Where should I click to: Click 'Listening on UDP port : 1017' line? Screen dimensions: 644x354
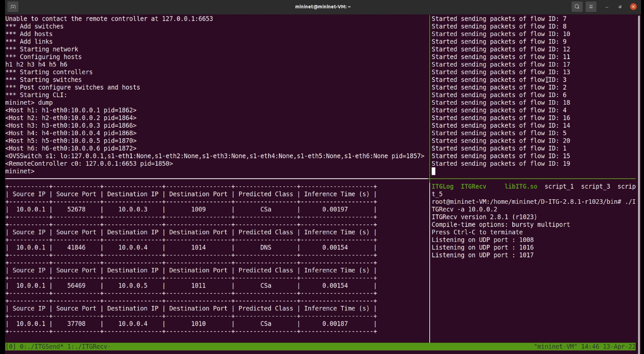[x=483, y=255]
